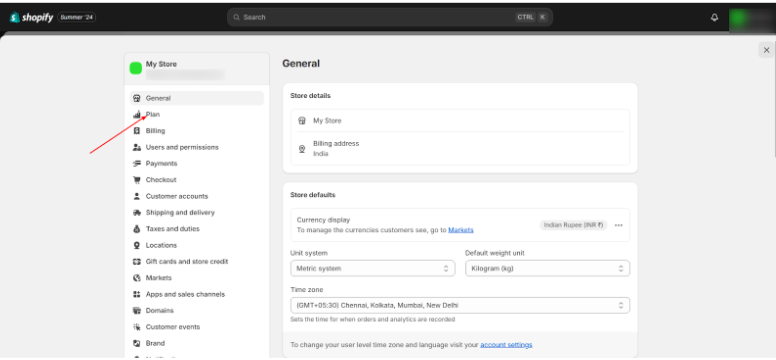Click the Shipping truck icon

click(137, 212)
